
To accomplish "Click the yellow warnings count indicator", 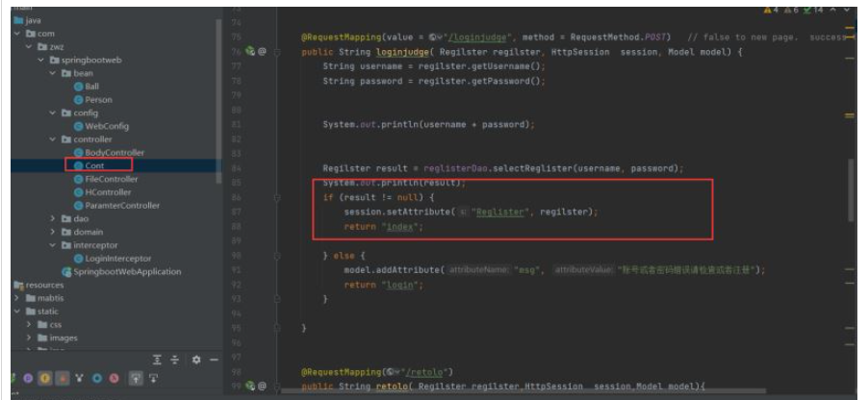I will (x=771, y=10).
